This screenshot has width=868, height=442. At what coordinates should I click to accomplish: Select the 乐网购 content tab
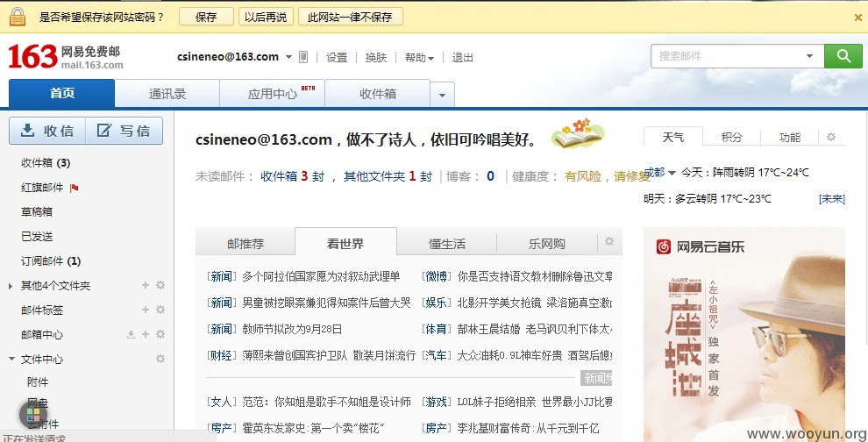coord(547,244)
